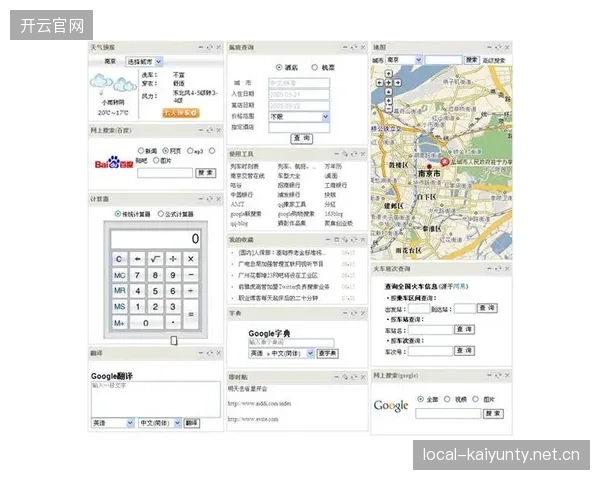Screen dimensions: 600x480
Task: Select the Baidu 新闻 radio option
Action: [141, 151]
